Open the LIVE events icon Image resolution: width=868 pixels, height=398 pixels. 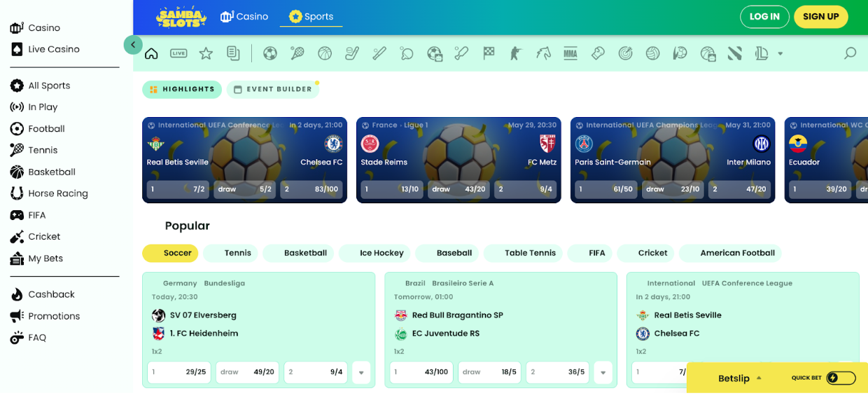point(178,53)
